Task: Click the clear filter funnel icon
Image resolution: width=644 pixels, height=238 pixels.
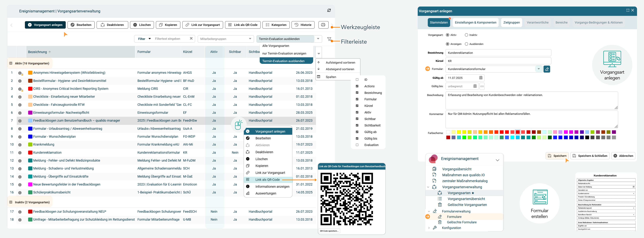Action: 329,39
